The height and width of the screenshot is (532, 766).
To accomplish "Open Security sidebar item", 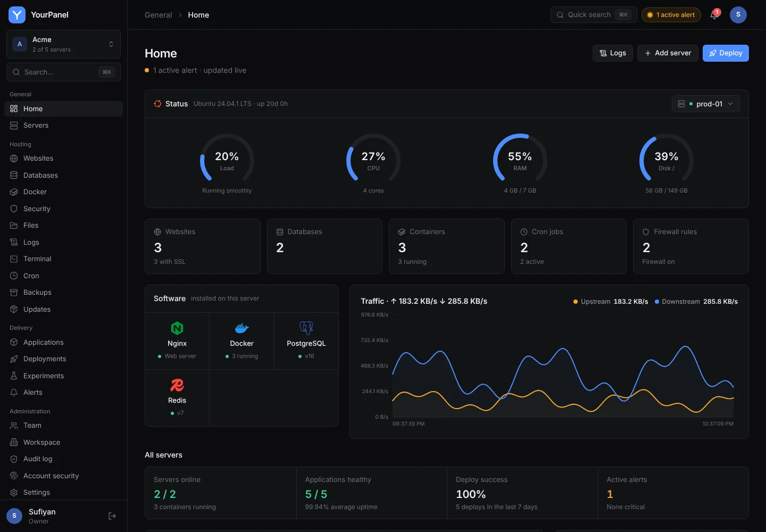I will click(x=63, y=209).
